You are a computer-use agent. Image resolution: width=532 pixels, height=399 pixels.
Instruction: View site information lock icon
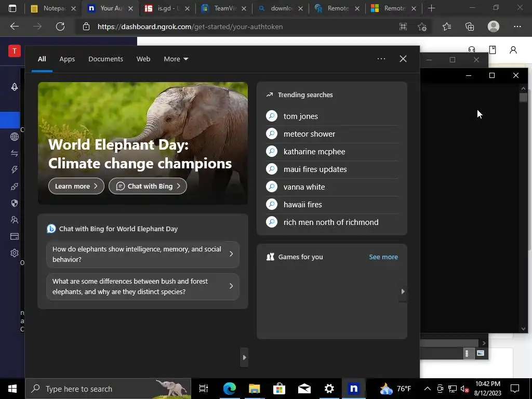[86, 26]
